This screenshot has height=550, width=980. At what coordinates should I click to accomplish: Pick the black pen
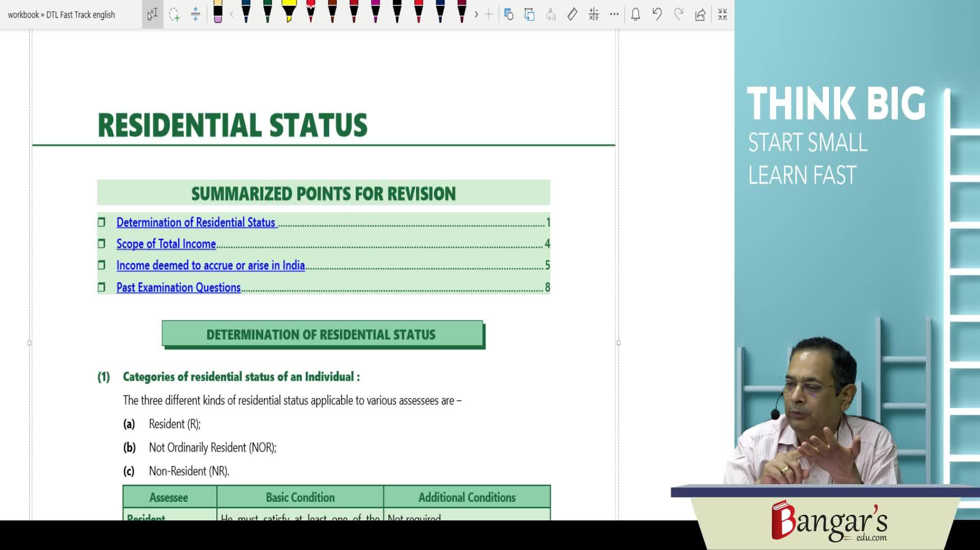[x=397, y=12]
